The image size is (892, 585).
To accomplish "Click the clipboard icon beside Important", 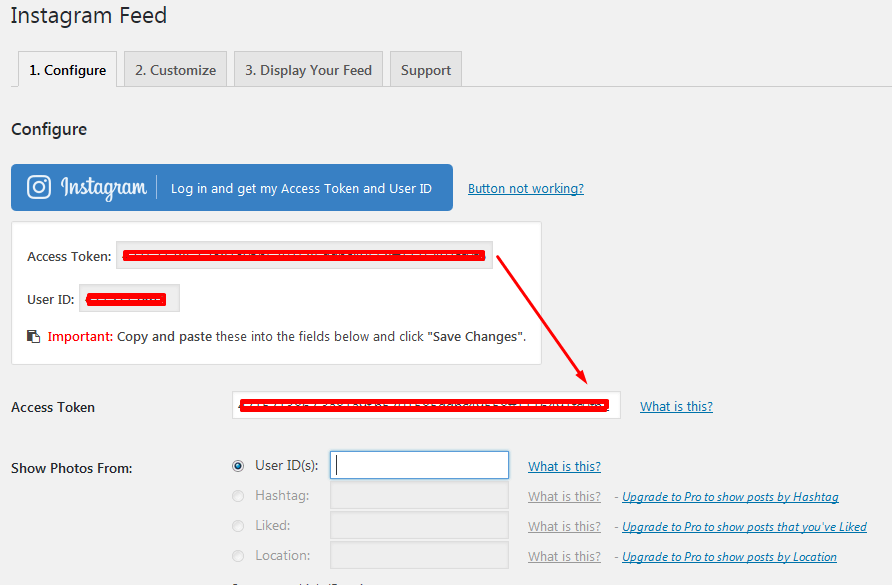I will (x=34, y=336).
